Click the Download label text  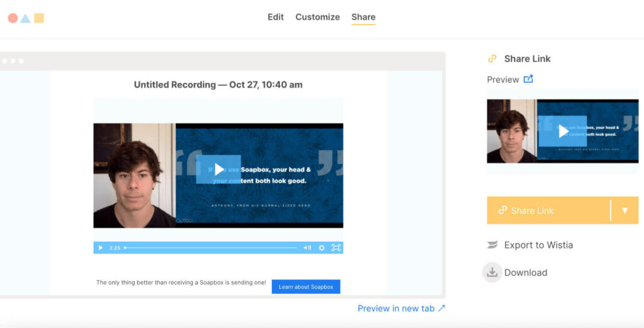tap(526, 273)
